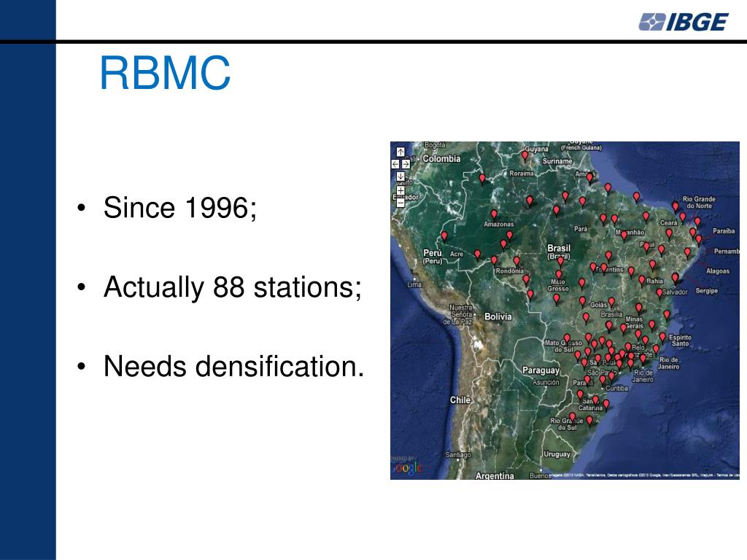Click the Pará state label
The height and width of the screenshot is (560, 747).
coord(581,229)
